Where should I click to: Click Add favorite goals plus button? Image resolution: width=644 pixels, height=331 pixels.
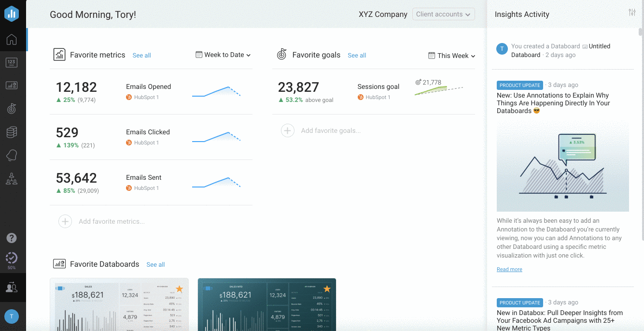[288, 130]
